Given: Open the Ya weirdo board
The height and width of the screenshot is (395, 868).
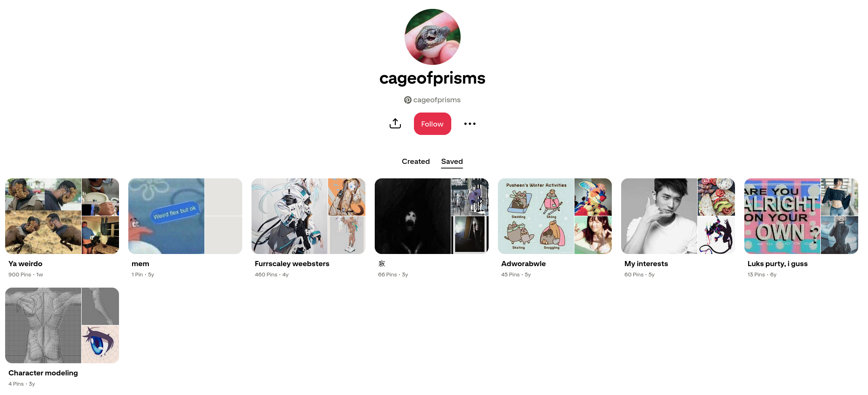Looking at the screenshot, I should 62,216.
